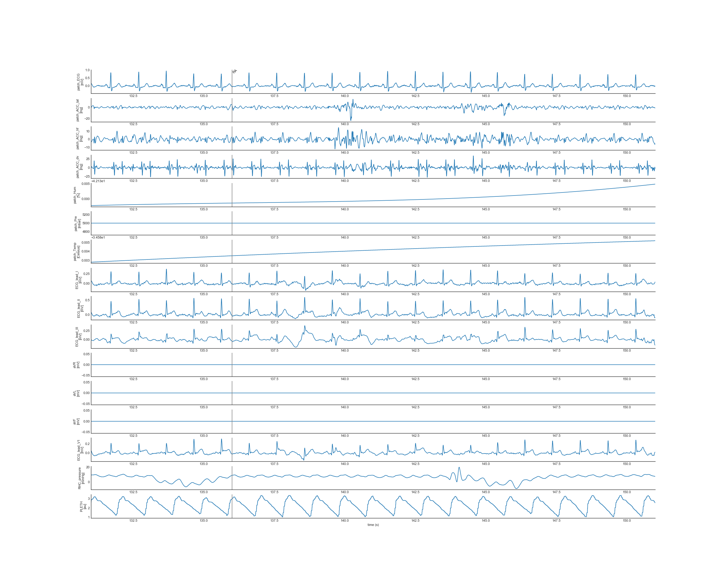
Task: Click the RA annotation label at top
Action: 235,71
